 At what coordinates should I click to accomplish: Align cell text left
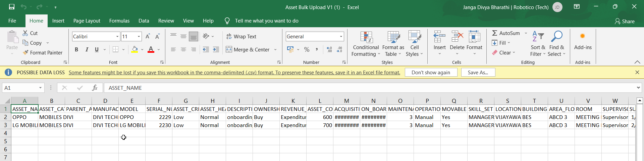tap(173, 49)
